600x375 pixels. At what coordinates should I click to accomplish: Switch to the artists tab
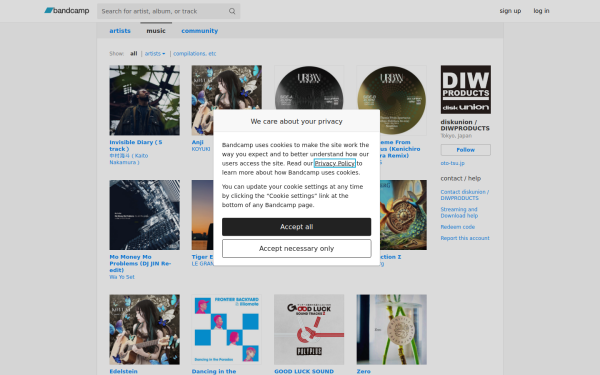(120, 31)
